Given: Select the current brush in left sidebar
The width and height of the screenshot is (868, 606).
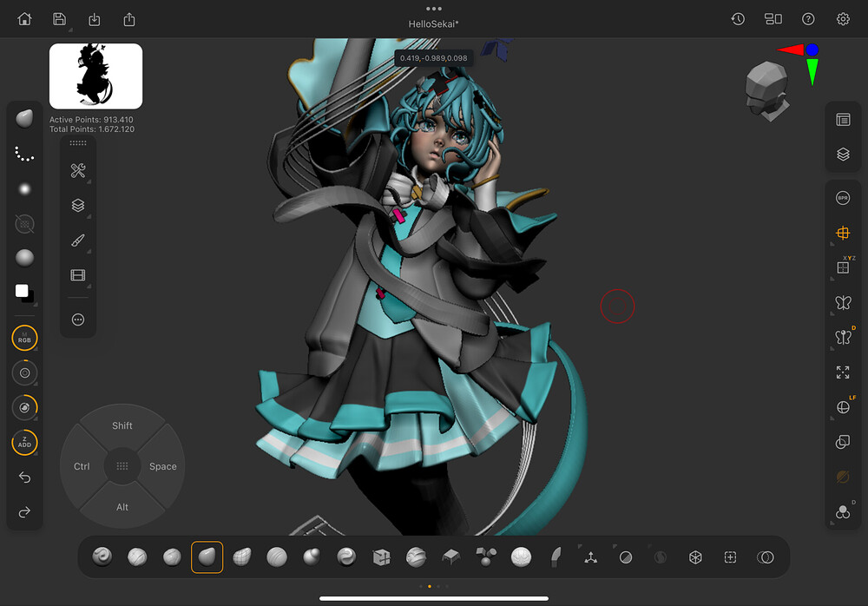Looking at the screenshot, I should tap(24, 119).
